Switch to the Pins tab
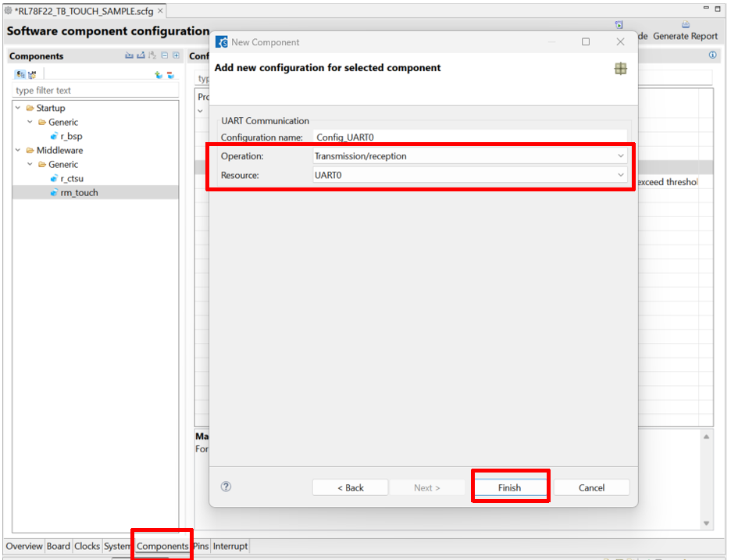Image resolution: width=731 pixels, height=560 pixels. click(201, 546)
